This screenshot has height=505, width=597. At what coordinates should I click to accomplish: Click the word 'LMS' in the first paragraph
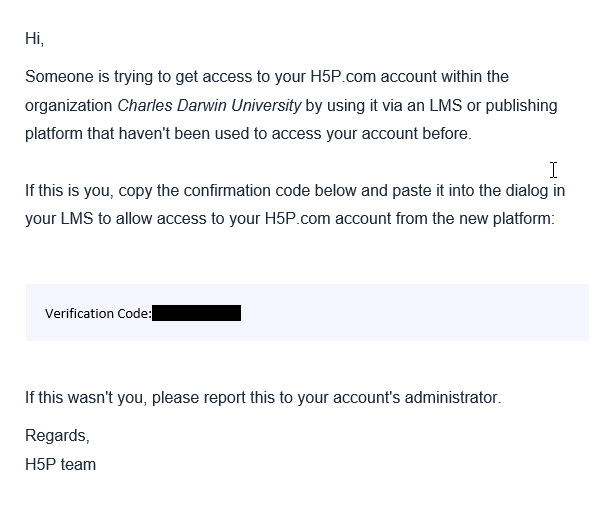(445, 105)
